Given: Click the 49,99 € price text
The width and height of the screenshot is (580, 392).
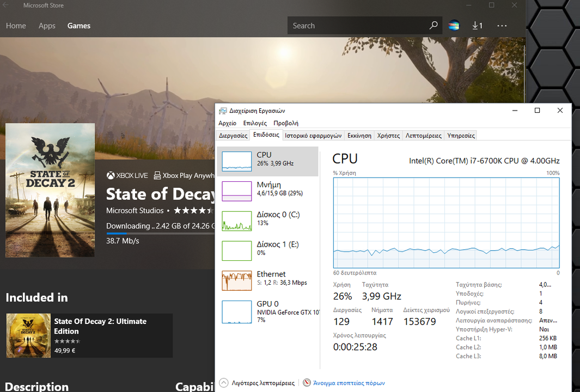Looking at the screenshot, I should tap(65, 350).
